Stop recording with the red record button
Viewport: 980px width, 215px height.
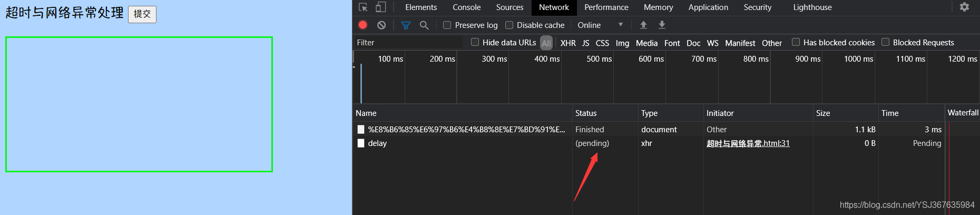[363, 25]
